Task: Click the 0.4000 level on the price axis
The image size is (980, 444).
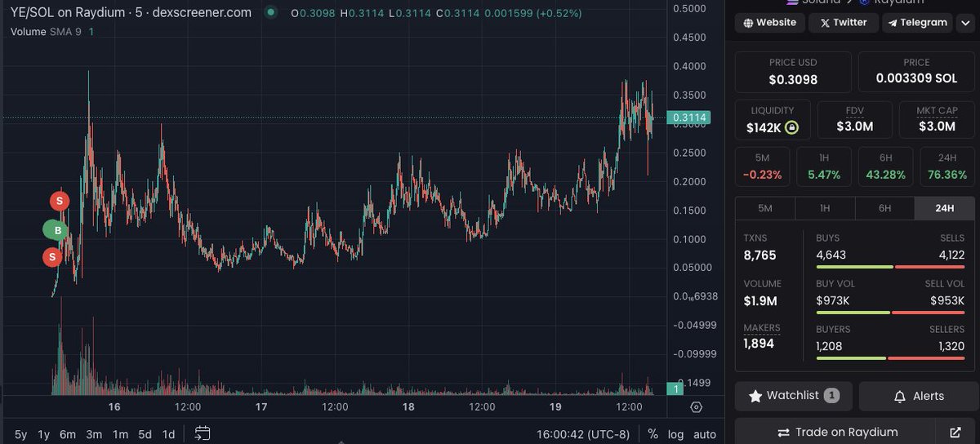Action: 688,66
